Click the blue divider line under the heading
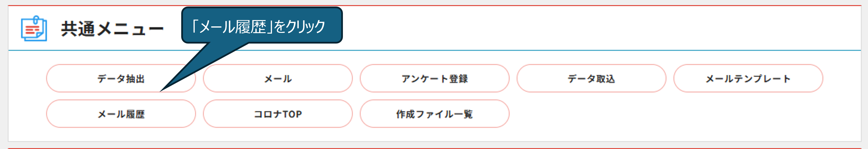This screenshot has width=868, height=149. pos(435,51)
